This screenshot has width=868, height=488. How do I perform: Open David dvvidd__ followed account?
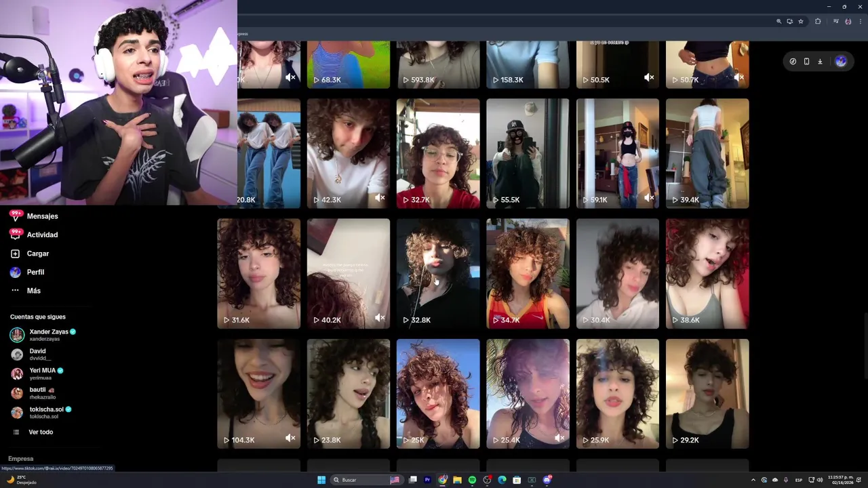click(31, 354)
